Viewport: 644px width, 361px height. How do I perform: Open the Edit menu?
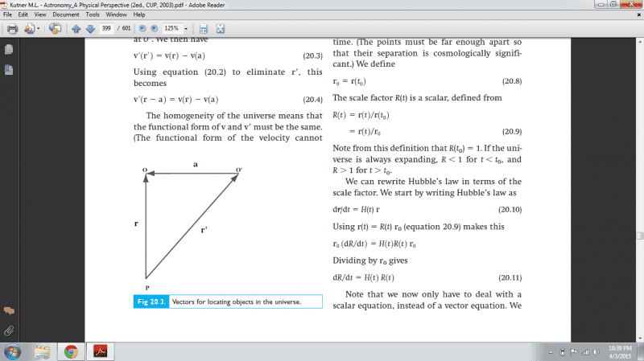click(23, 14)
